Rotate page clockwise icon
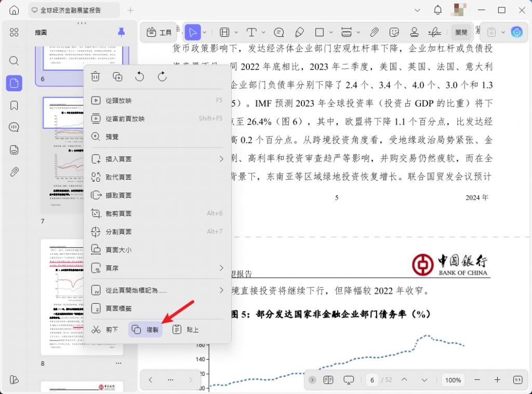The height and width of the screenshot is (394, 532). point(162,77)
